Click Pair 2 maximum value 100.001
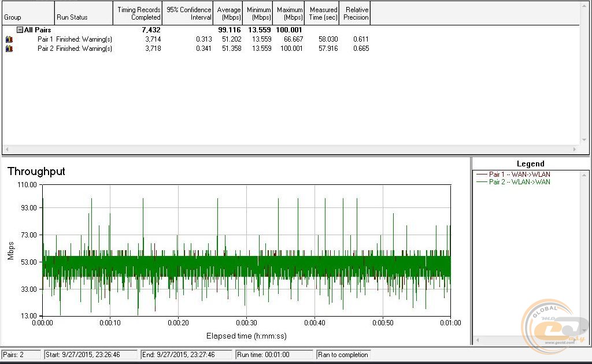Image resolution: width=592 pixels, height=364 pixels. 291,49
